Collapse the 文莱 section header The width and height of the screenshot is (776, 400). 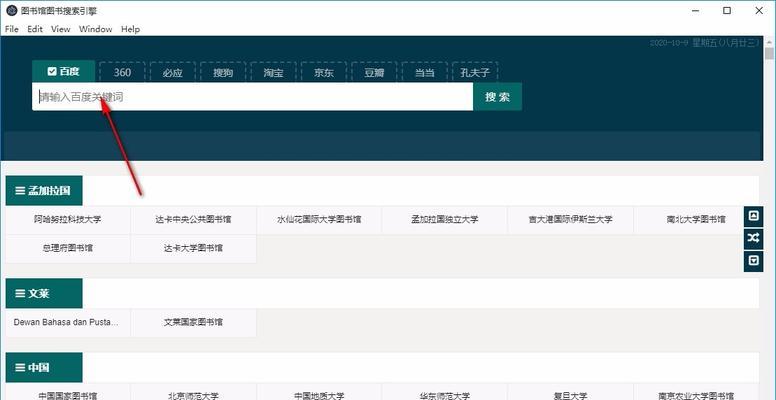point(44,294)
